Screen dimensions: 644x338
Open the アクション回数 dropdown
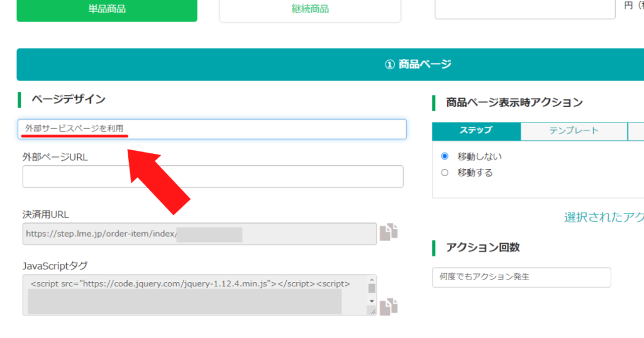pos(521,277)
